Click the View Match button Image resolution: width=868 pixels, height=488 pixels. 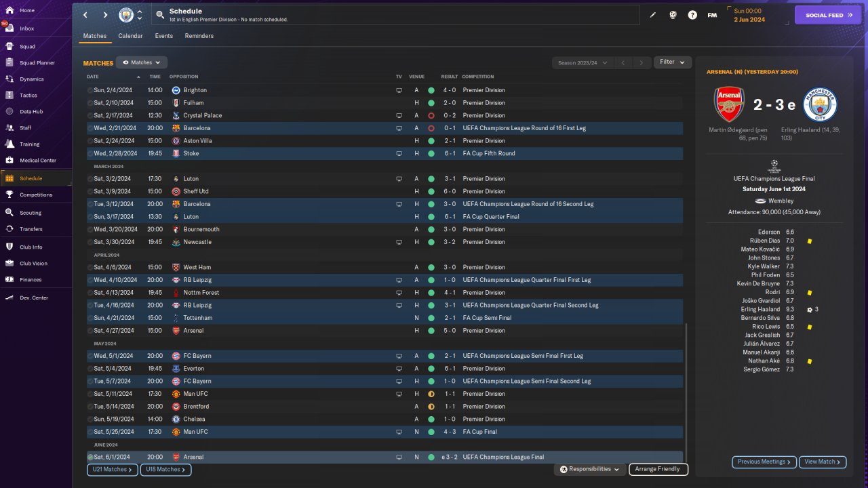[823, 462]
